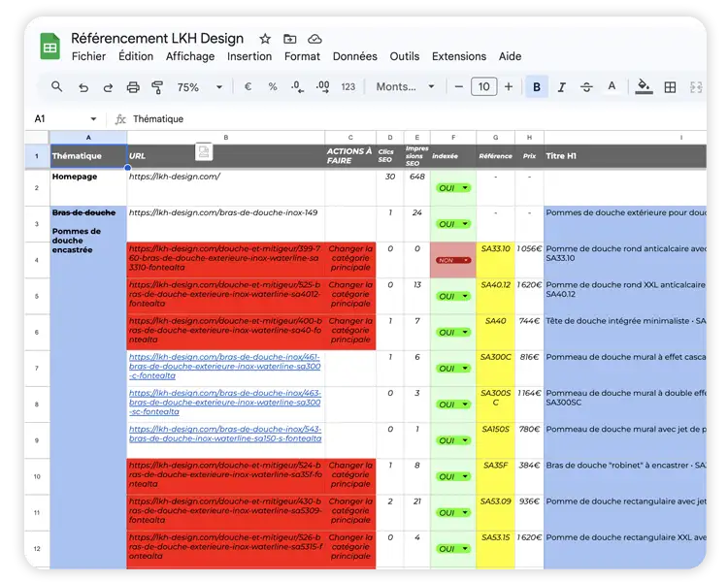Open the Aide menu

coord(510,56)
